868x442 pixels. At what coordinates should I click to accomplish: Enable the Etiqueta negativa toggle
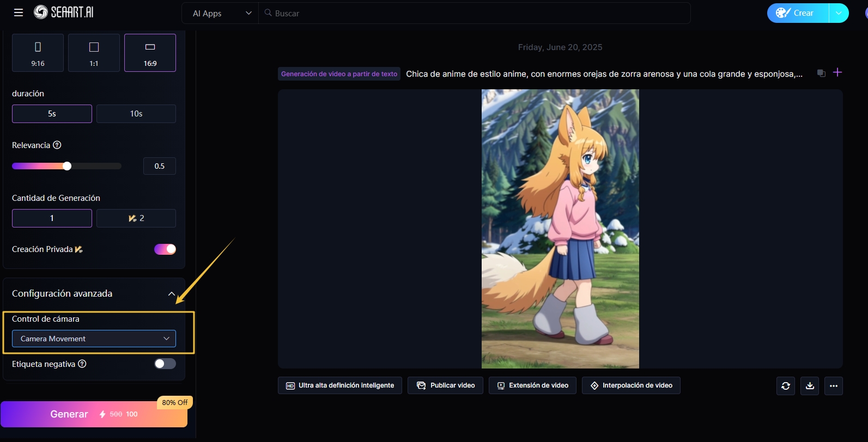pos(165,364)
